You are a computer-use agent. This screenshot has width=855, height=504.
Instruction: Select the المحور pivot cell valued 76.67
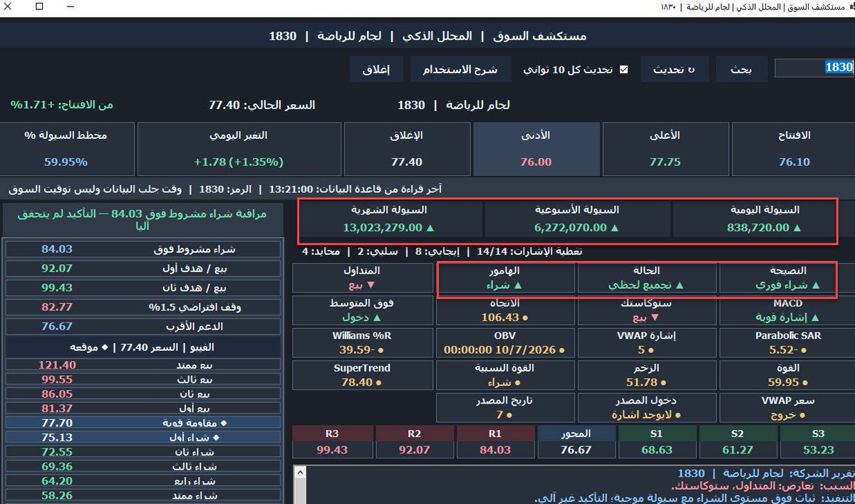click(x=576, y=442)
